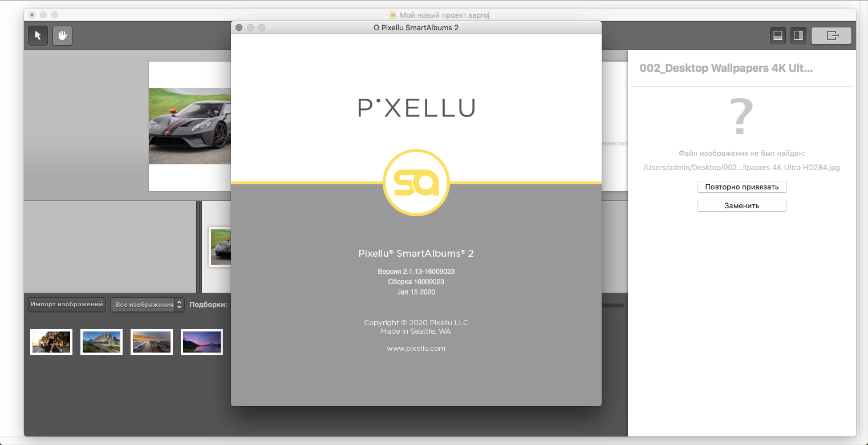Click the project file icon in title bar
Viewport: 868px width, 445px height.
point(393,15)
